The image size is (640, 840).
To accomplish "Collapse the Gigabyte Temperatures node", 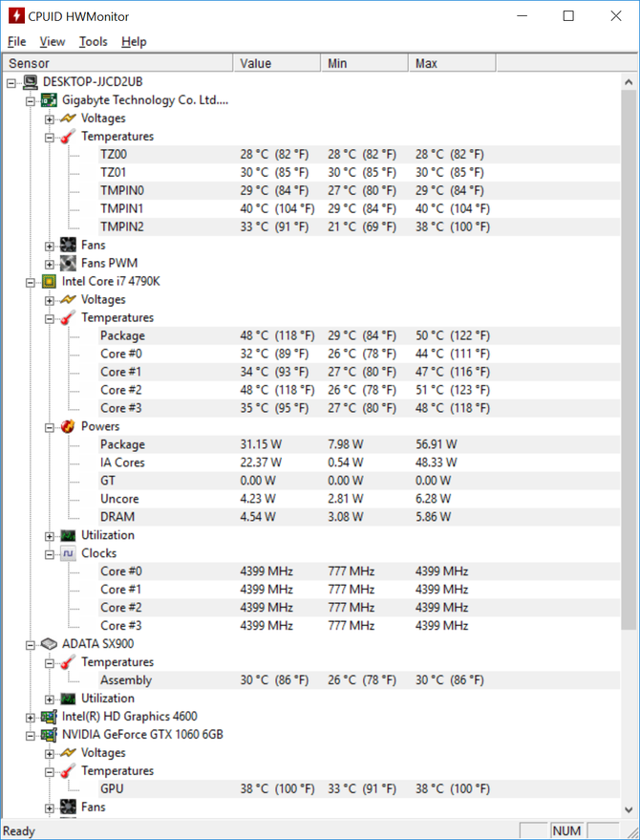I will pyautogui.click(x=50, y=138).
